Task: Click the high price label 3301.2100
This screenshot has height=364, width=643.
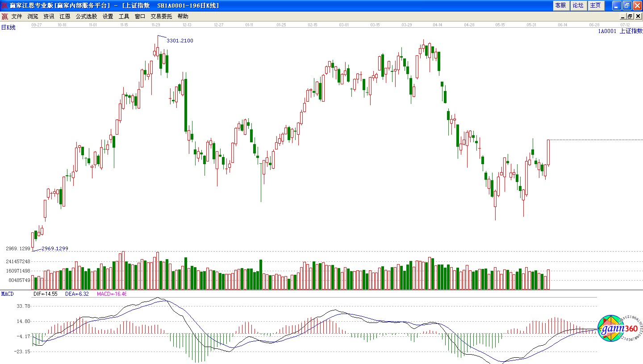Action: click(x=180, y=41)
